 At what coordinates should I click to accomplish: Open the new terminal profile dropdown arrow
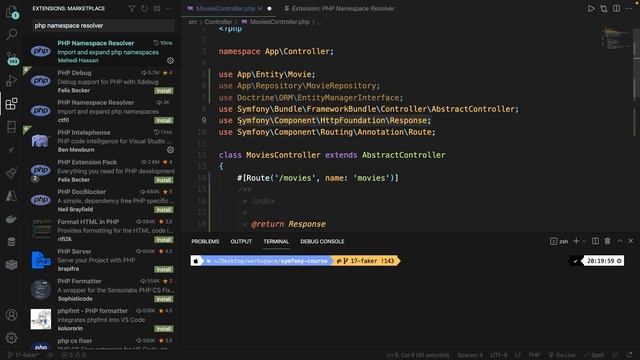tap(584, 241)
